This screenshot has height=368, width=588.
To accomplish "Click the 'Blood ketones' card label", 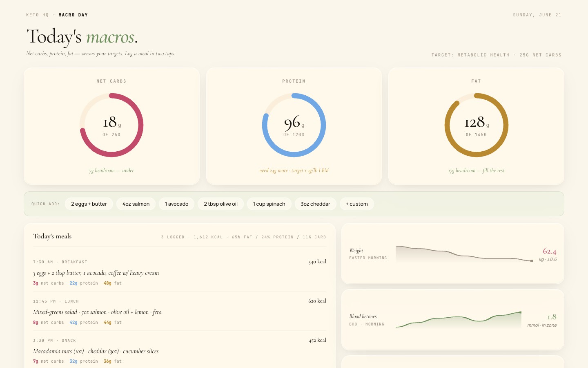I will tap(363, 316).
